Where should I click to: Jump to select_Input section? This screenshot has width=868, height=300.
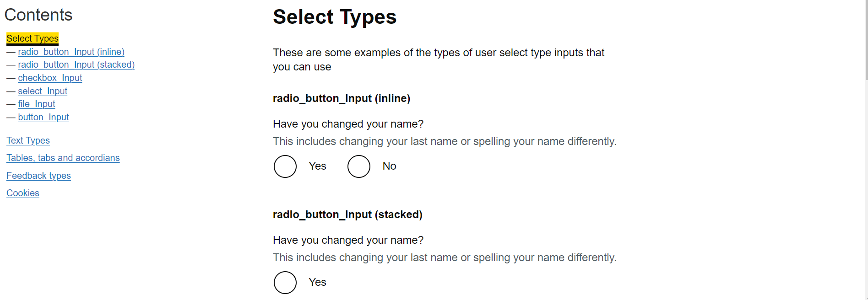coord(43,91)
